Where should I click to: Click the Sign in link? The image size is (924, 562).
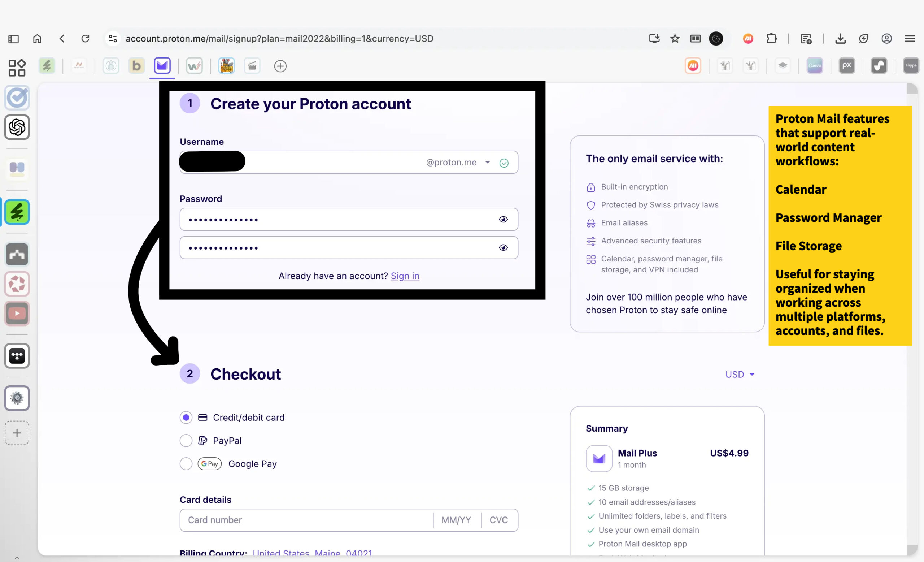tap(405, 276)
